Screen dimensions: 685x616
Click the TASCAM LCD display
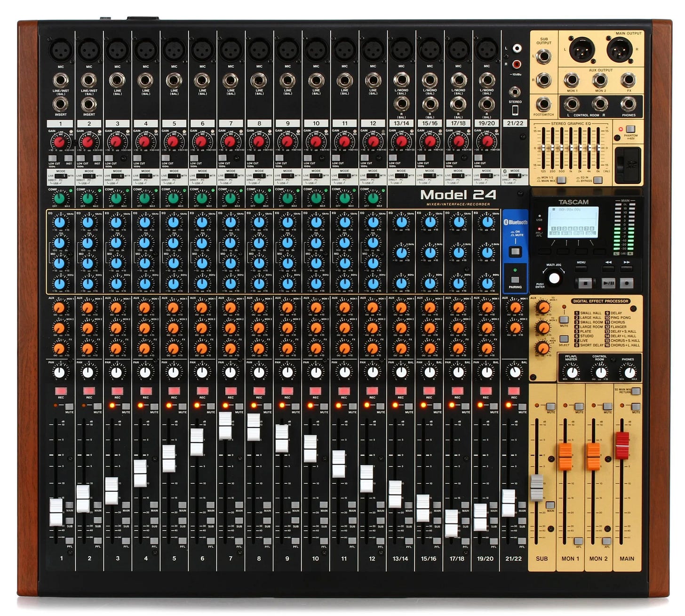pyautogui.click(x=573, y=222)
